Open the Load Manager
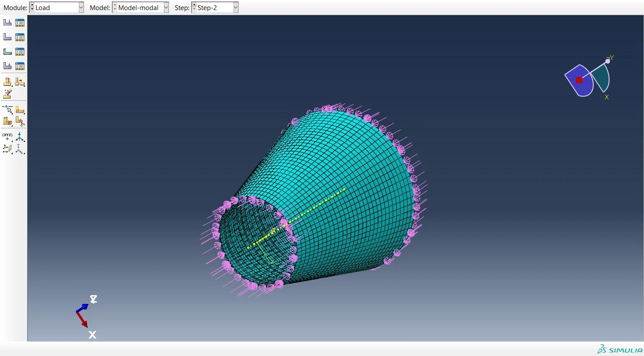Image resolution: width=644 pixels, height=356 pixels. (x=20, y=22)
